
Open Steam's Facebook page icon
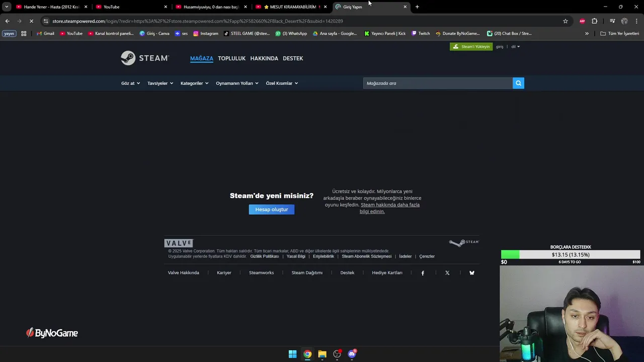coord(423,273)
